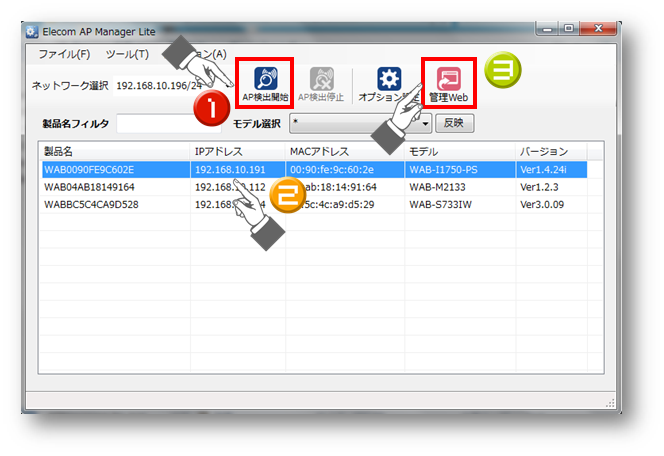Click the 反映 apply button
The width and height of the screenshot is (664, 456).
454,123
